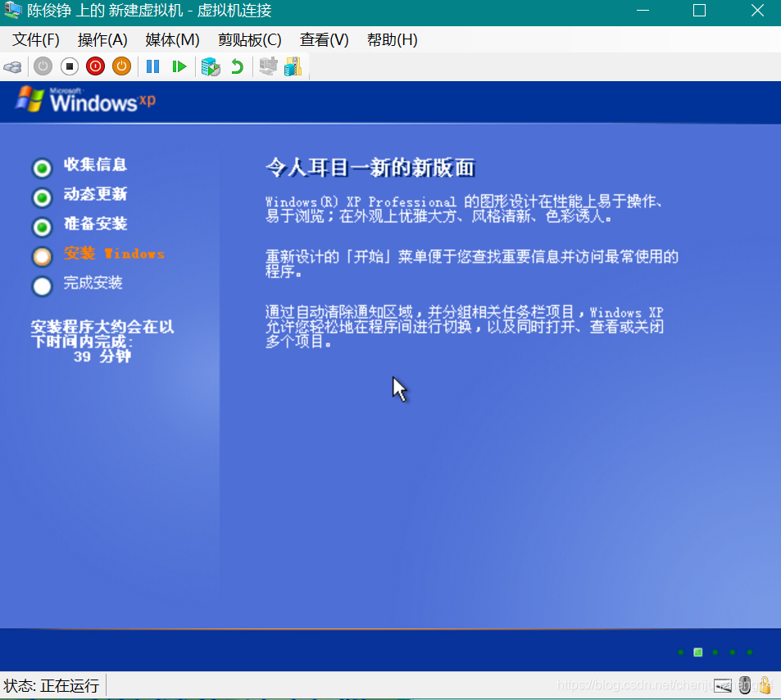781x700 pixels.
Task: Click the display resolution icon in status bar
Action: [723, 685]
